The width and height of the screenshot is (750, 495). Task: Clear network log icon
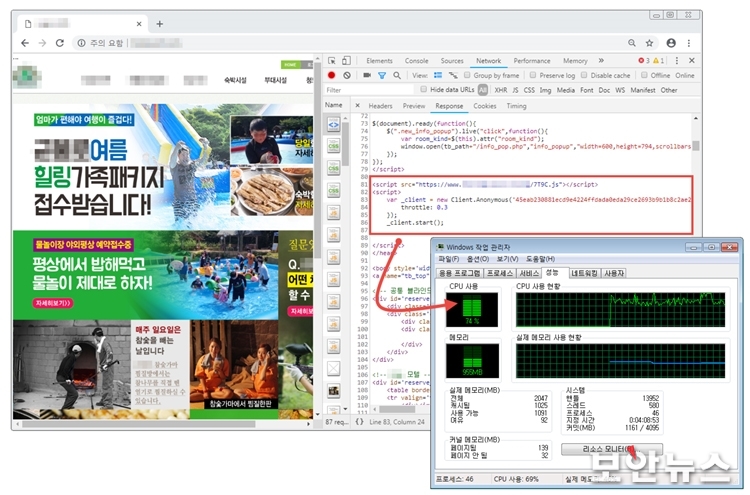[x=347, y=75]
